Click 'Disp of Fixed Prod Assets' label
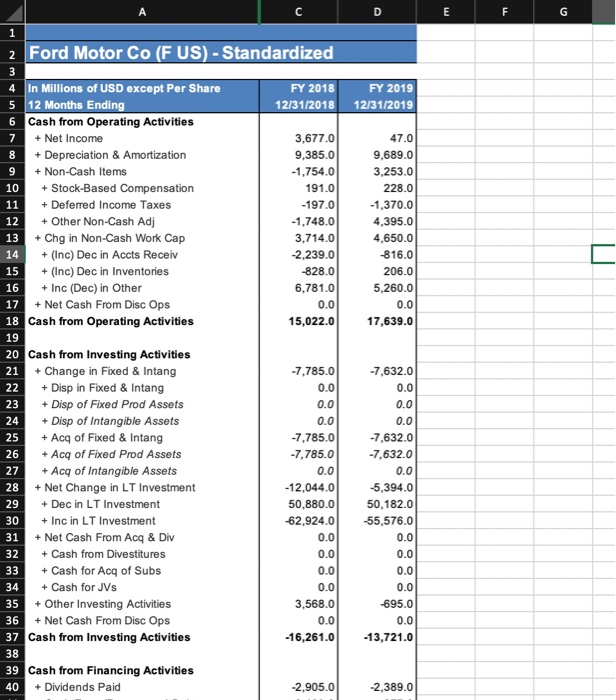Image resolution: width=616 pixels, height=700 pixels. [x=112, y=404]
